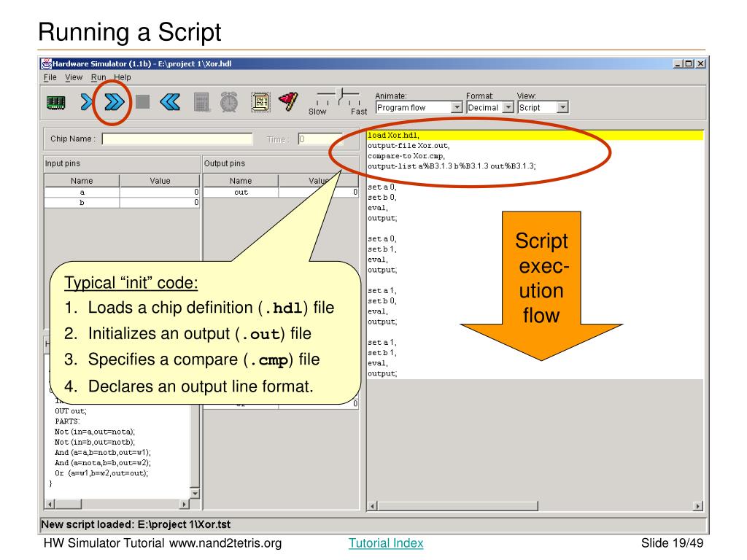Viewport: 747px width, 560px height.
Task: Select the value cell for input pin a
Action: [160, 192]
